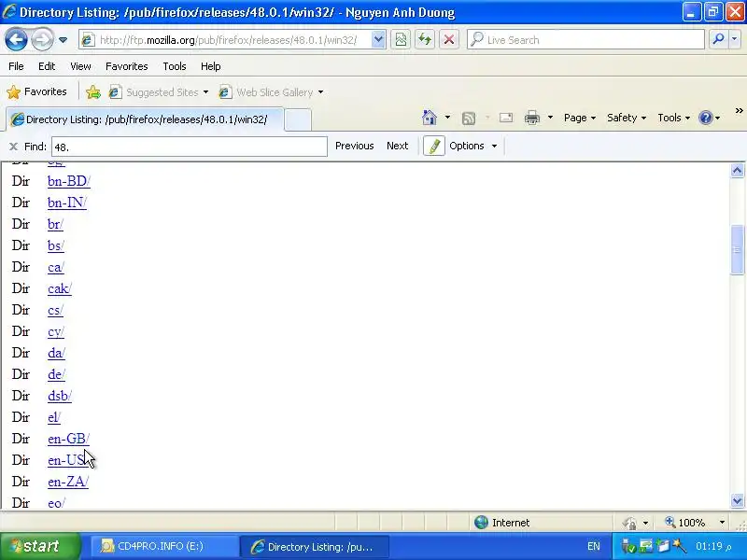Click the command bar overflow chevron
Screen dimensions: 747x560
[x=739, y=111]
